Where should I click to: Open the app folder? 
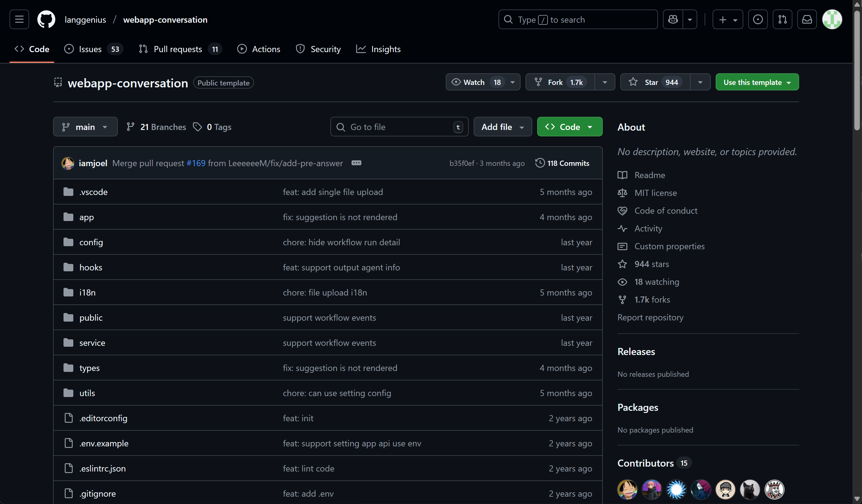(87, 217)
